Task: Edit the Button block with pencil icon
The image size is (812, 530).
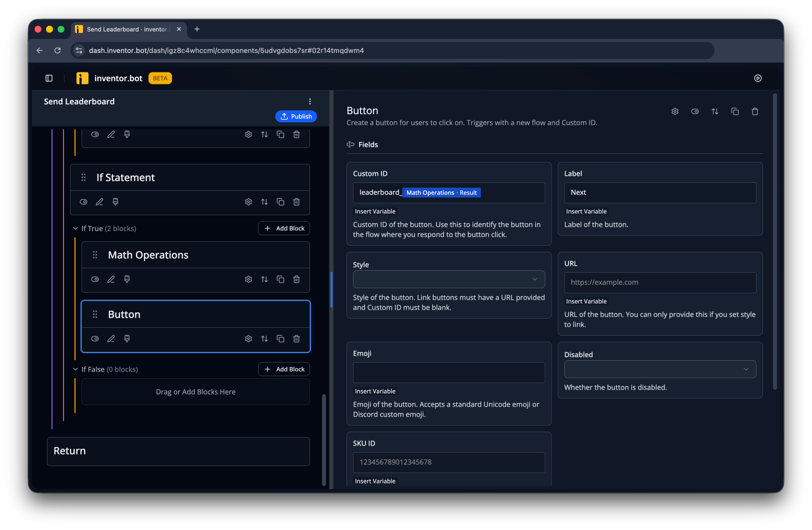Action: tap(111, 339)
